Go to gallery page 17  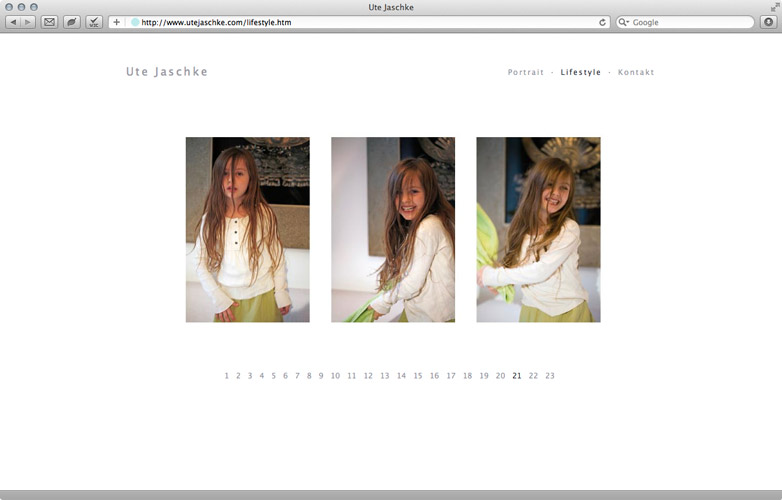451,376
